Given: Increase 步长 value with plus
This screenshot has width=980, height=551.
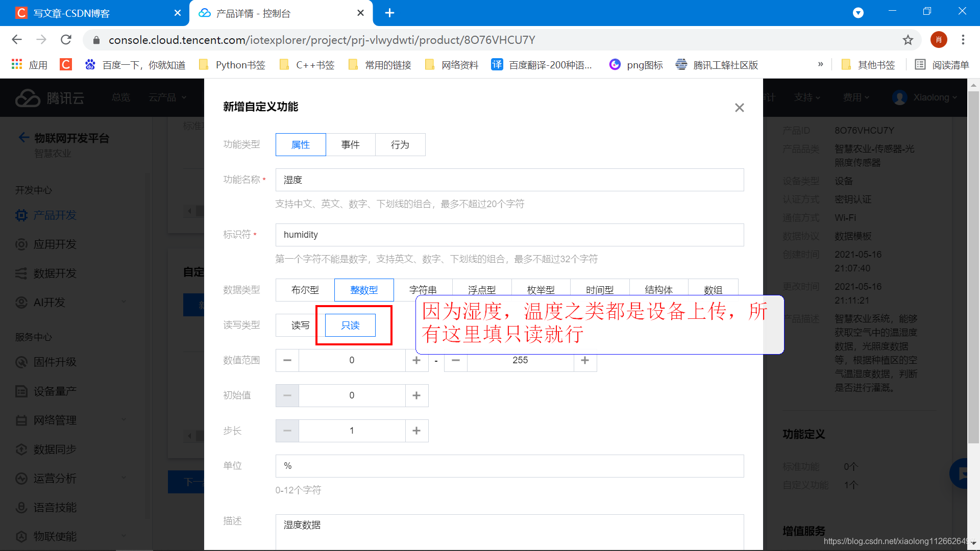Looking at the screenshot, I should (416, 431).
